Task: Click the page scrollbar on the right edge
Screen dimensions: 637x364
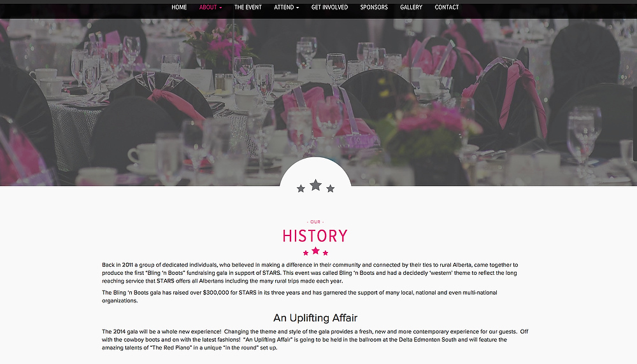Action: click(635, 123)
